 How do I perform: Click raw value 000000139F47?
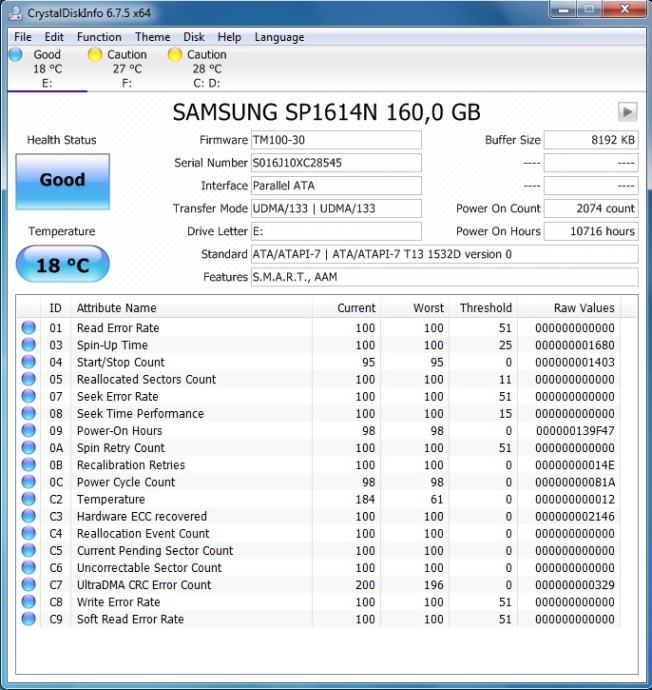pyautogui.click(x=575, y=431)
